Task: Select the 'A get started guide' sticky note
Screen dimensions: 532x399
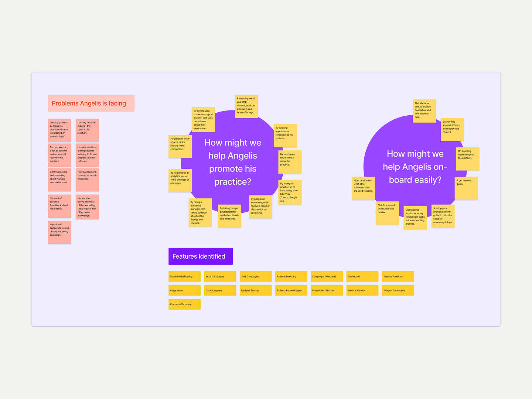Action: pyautogui.click(x=466, y=188)
